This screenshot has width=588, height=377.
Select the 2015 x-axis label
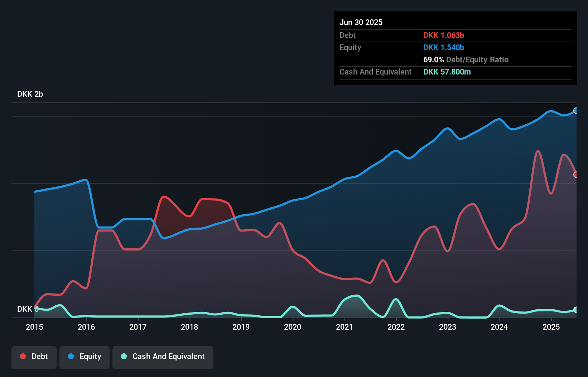(34, 327)
